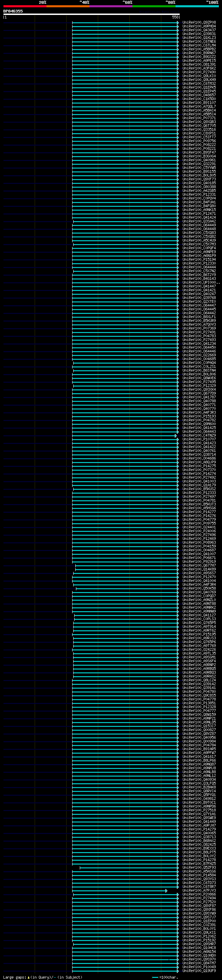This screenshot has height=980, width=222.
Task: Select the query name BP046355
Action: pos(13,11)
